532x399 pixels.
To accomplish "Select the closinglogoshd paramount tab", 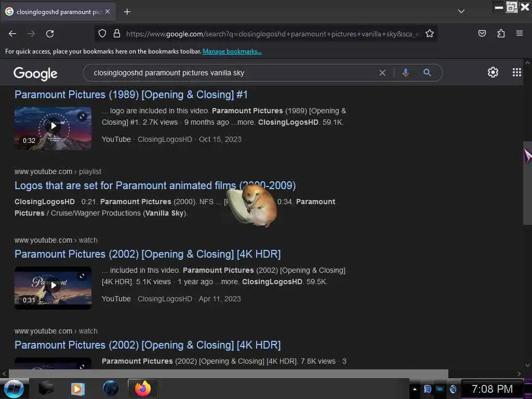I will tap(58, 11).
